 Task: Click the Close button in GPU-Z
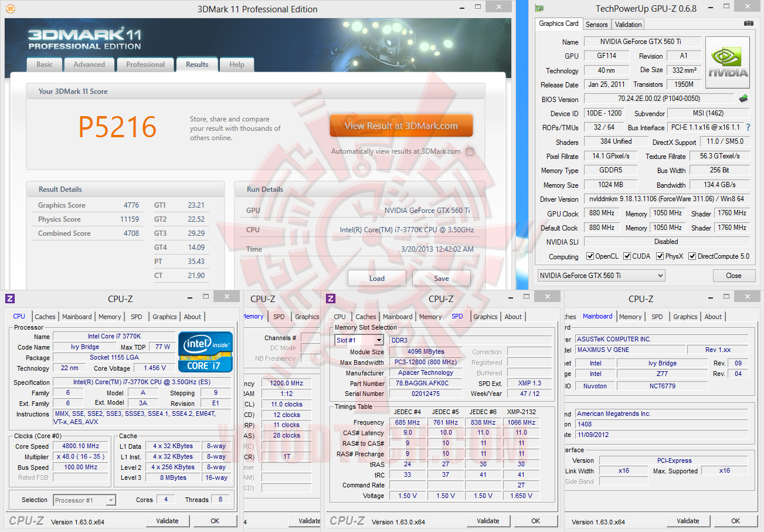click(734, 276)
